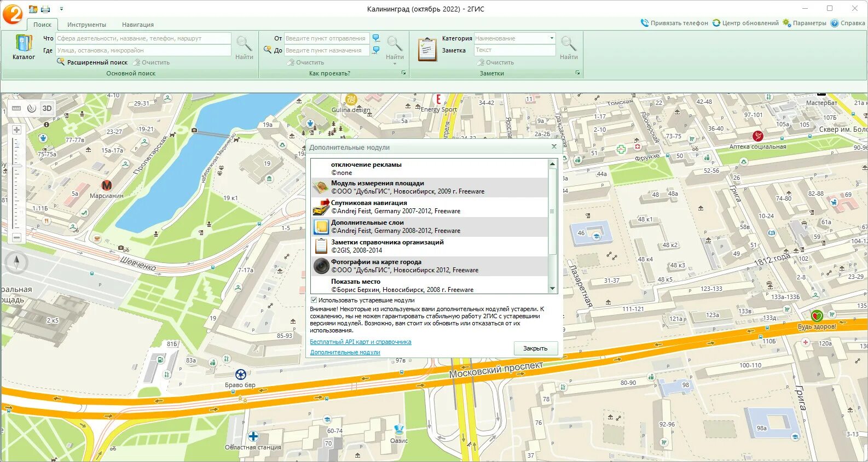Switch to the Навигация tab

coord(138,25)
